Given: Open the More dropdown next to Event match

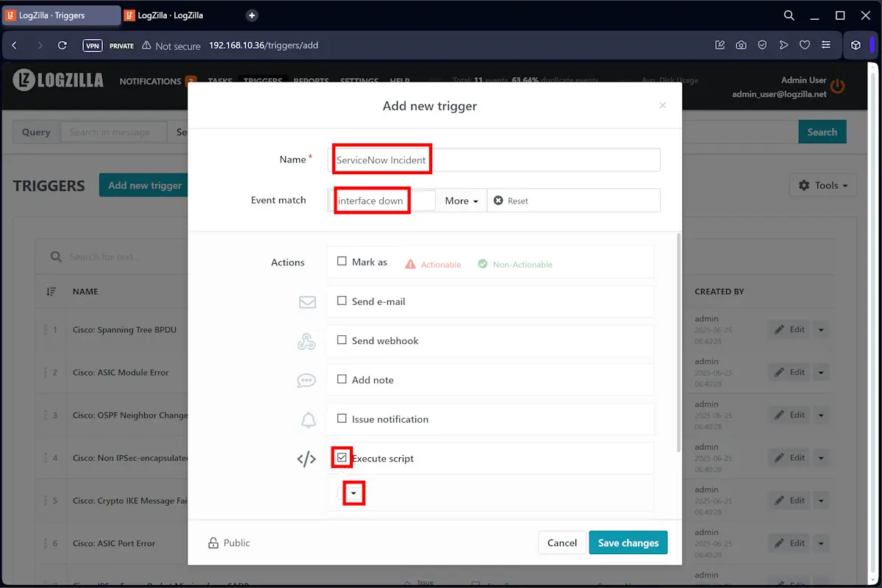Looking at the screenshot, I should coord(460,200).
